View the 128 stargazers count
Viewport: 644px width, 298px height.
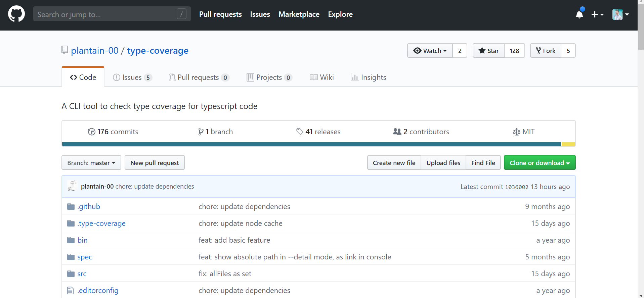click(x=514, y=51)
